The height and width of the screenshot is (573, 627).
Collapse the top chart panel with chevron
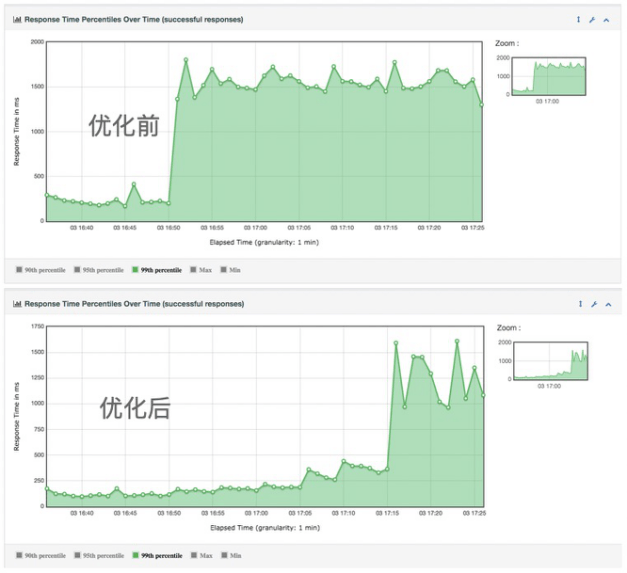pos(606,19)
